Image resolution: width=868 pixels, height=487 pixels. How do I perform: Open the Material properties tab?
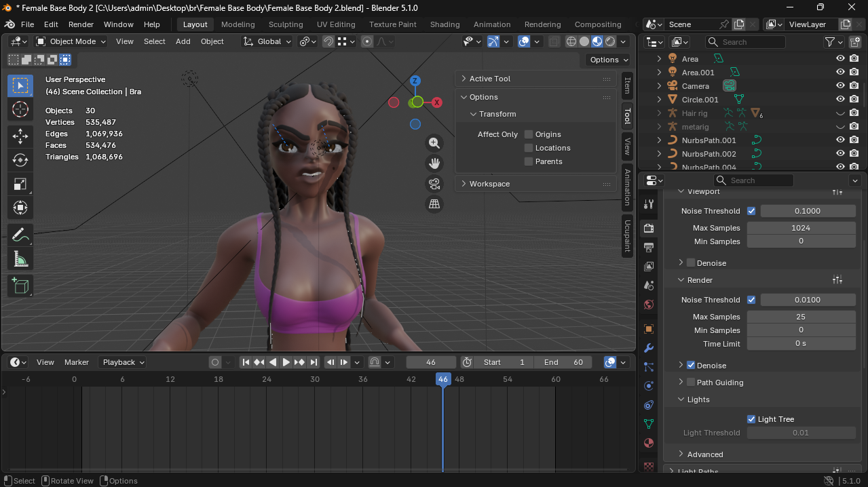tap(649, 443)
